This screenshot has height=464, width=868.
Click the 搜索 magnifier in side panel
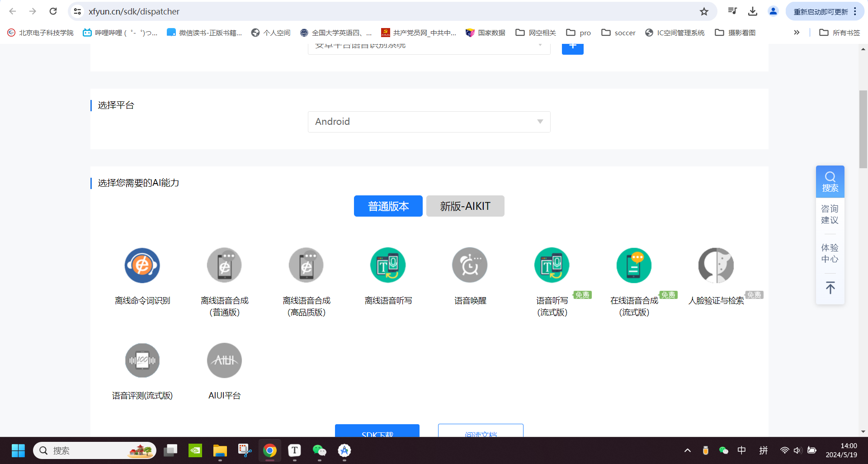pos(830,182)
